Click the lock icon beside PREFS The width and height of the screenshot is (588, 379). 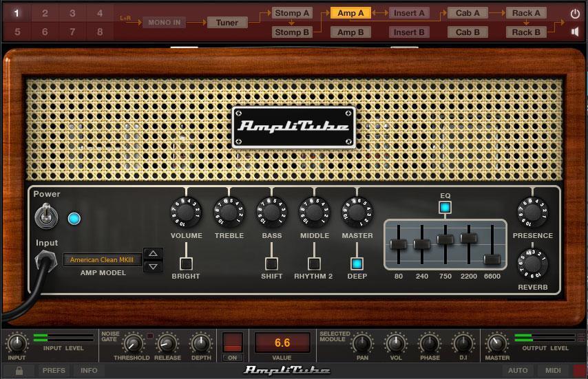pyautogui.click(x=19, y=370)
